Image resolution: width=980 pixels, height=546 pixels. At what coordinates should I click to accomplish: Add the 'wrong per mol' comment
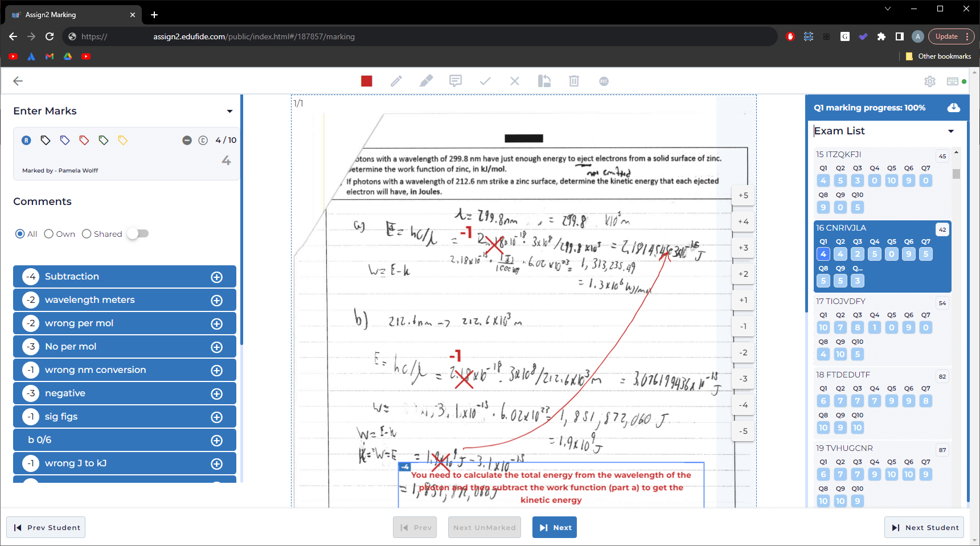[216, 323]
